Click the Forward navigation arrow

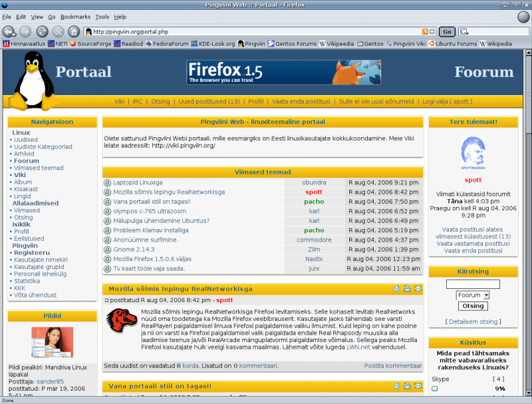[25, 31]
